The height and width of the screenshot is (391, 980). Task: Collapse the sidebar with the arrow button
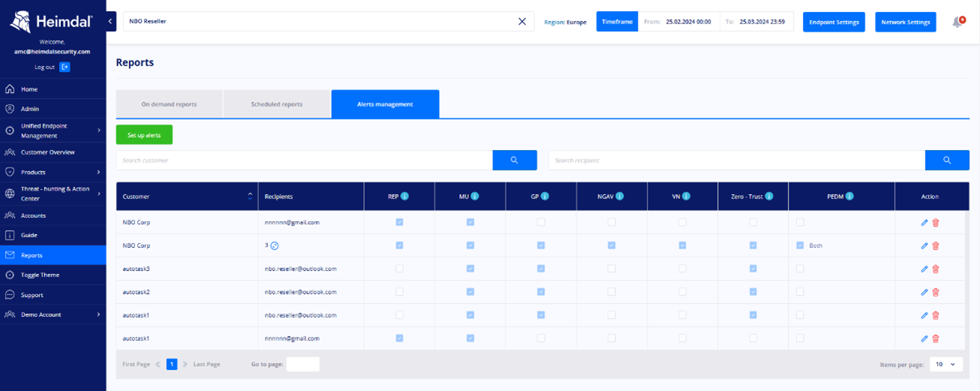tap(111, 21)
